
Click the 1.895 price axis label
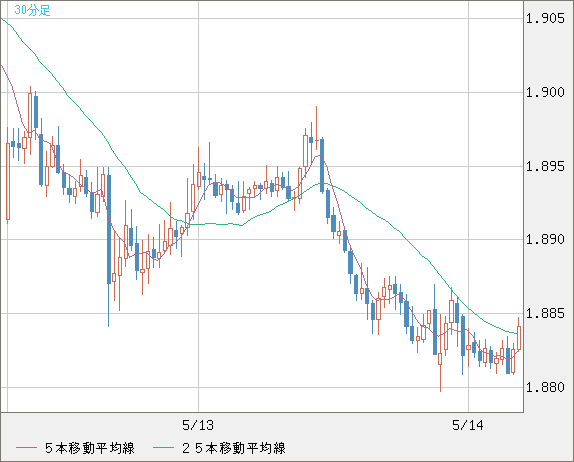[545, 167]
